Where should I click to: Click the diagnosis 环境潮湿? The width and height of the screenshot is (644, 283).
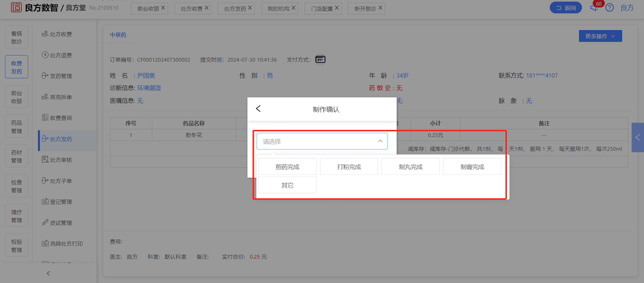[x=149, y=88]
